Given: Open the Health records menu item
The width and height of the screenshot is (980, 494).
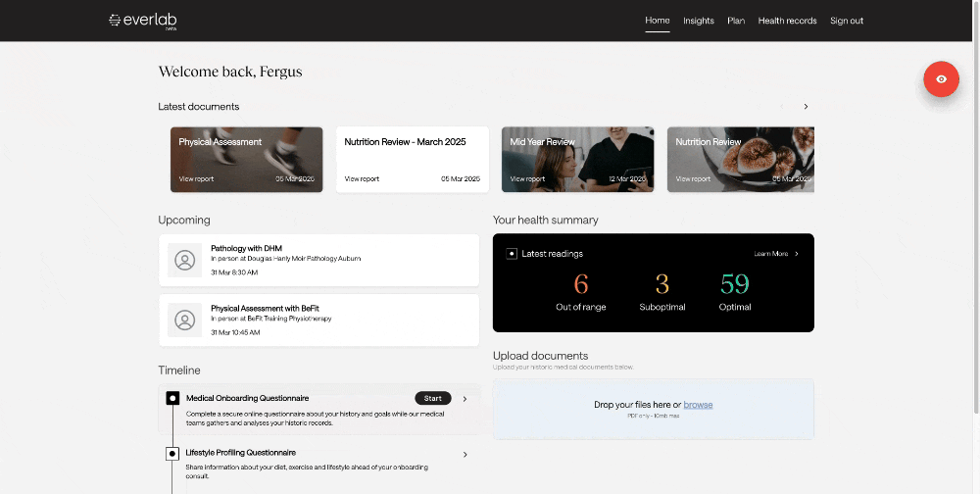Looking at the screenshot, I should click(787, 21).
